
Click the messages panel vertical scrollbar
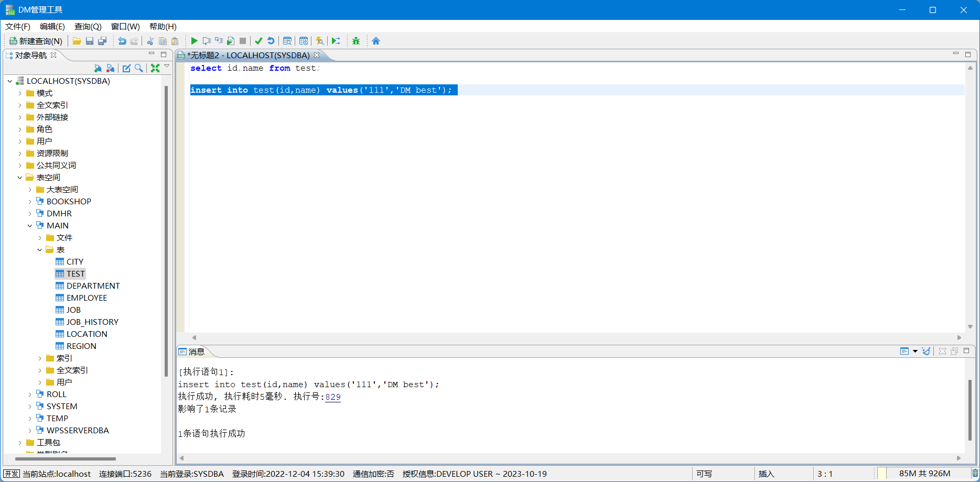[x=970, y=410]
